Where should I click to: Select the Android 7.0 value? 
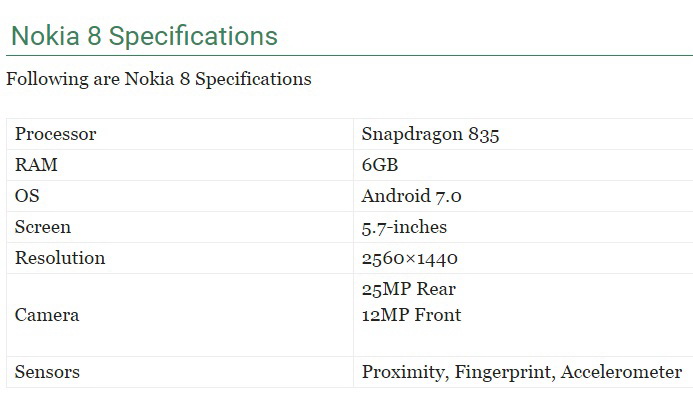point(411,196)
